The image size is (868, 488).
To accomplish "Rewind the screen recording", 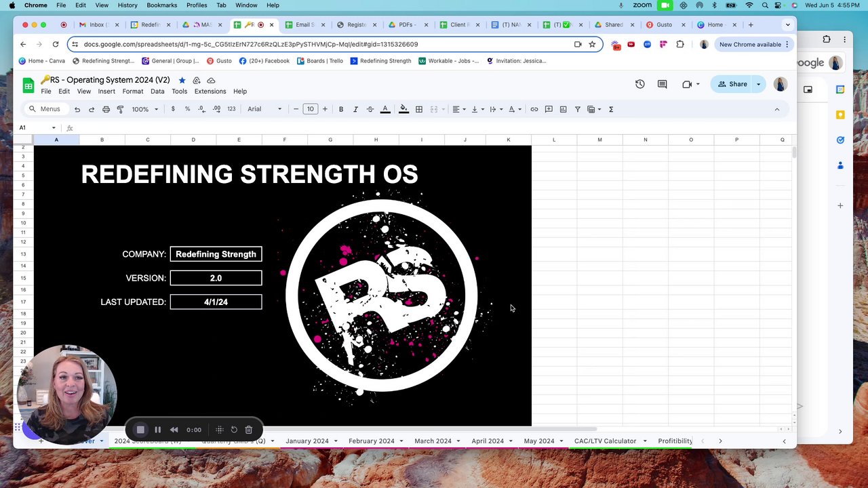I will coord(174,430).
